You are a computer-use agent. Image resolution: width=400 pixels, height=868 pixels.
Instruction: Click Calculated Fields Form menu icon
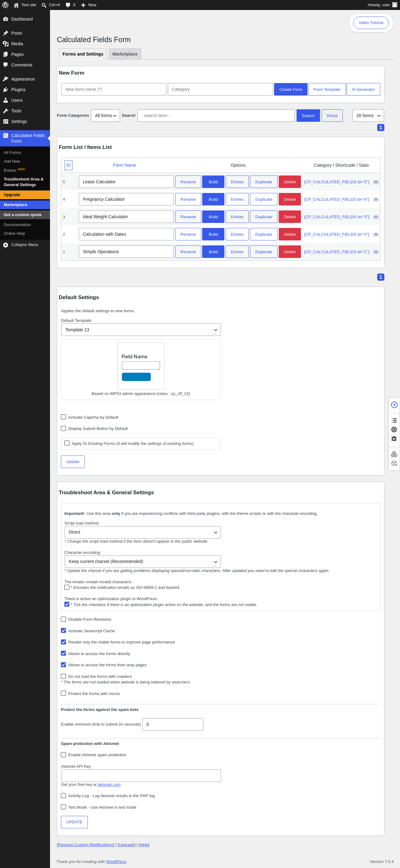(5, 136)
